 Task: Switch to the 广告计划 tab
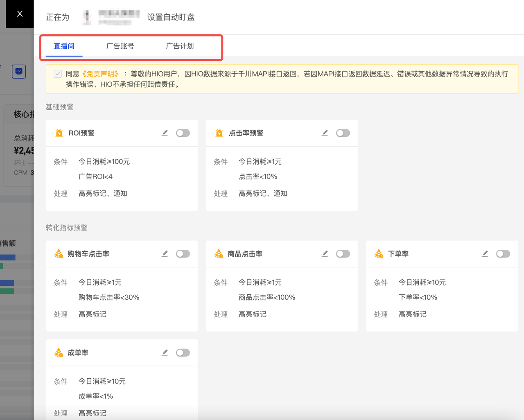180,46
